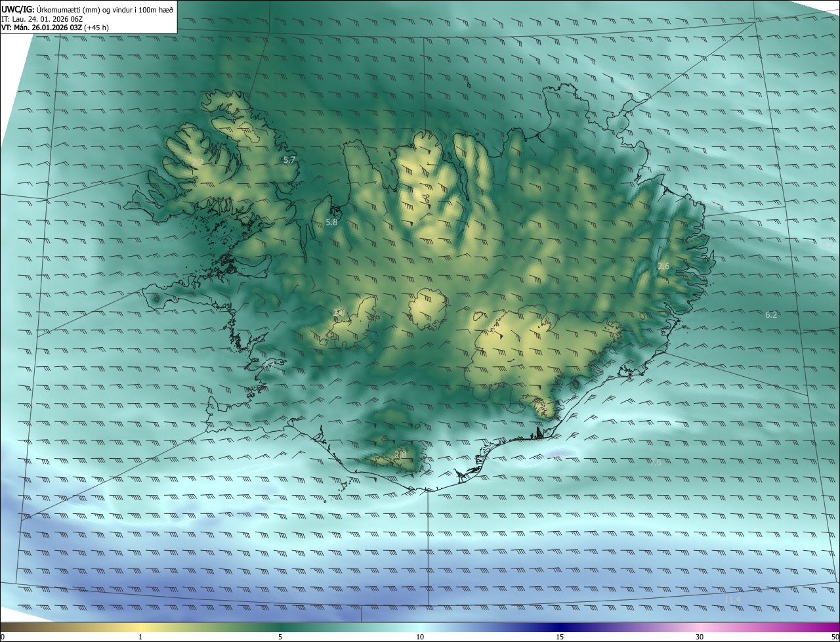Click the 9.2 value at the map's east edge

coord(827,245)
